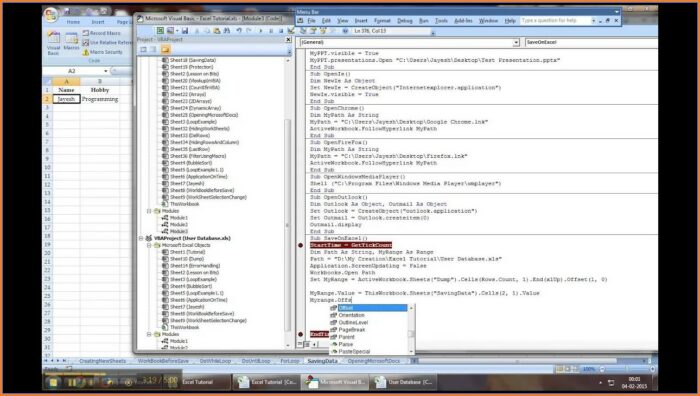Click View Microsoft Excel icon in VBA toolbar
Viewport: 700px width, 396px height.
(160, 30)
